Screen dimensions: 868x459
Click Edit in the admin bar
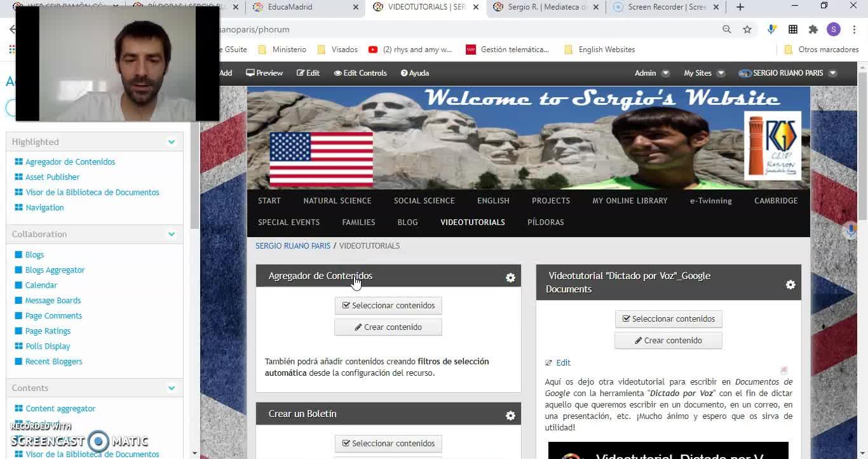308,73
